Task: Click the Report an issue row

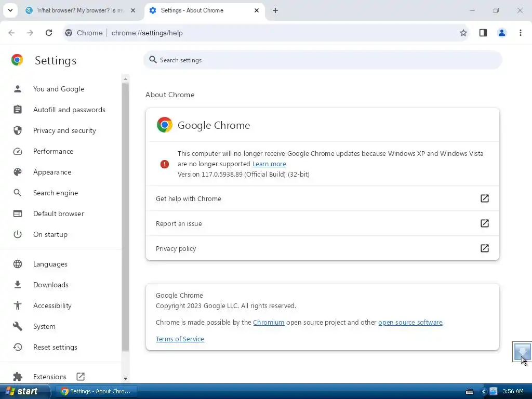Action: point(322,223)
